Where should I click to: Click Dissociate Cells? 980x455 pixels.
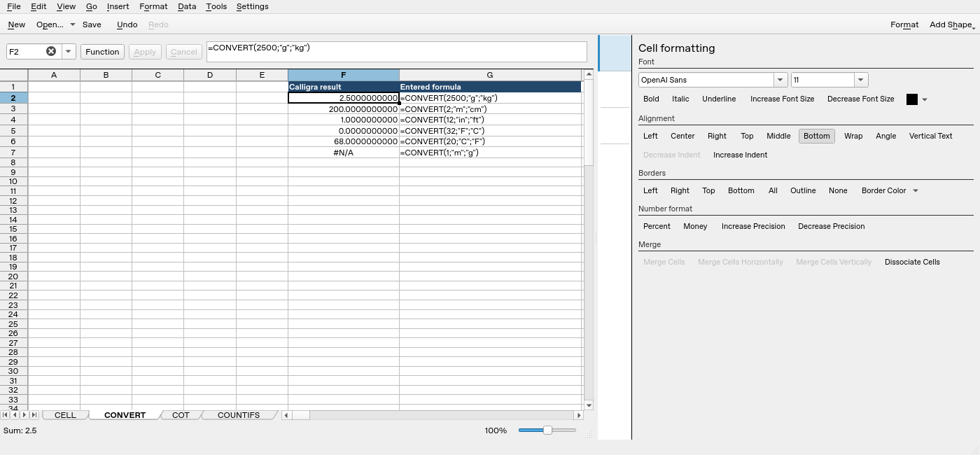click(x=912, y=262)
